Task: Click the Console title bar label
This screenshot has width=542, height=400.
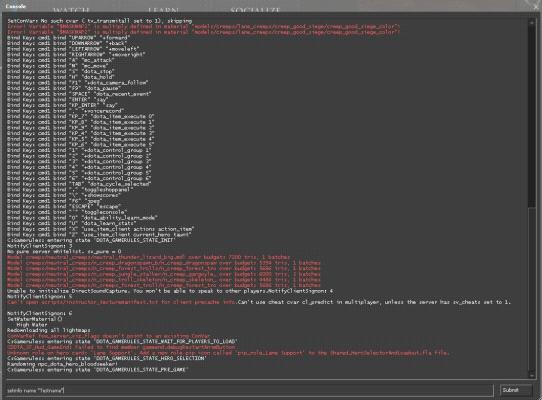Action: click(15, 6)
